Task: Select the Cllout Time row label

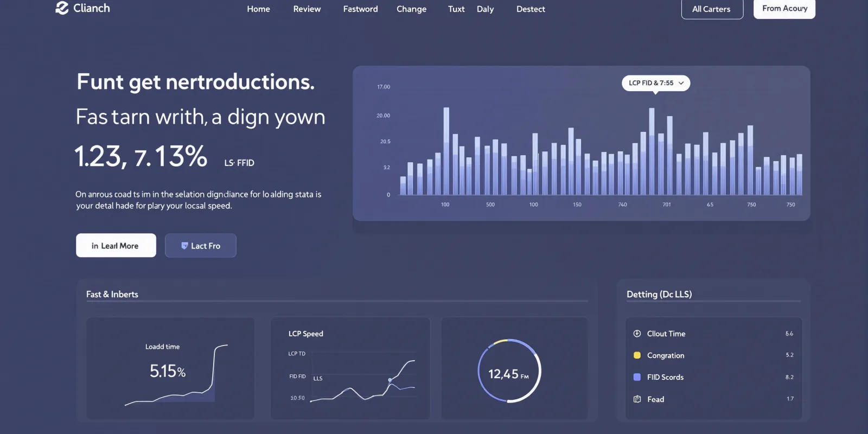Action: 666,334
